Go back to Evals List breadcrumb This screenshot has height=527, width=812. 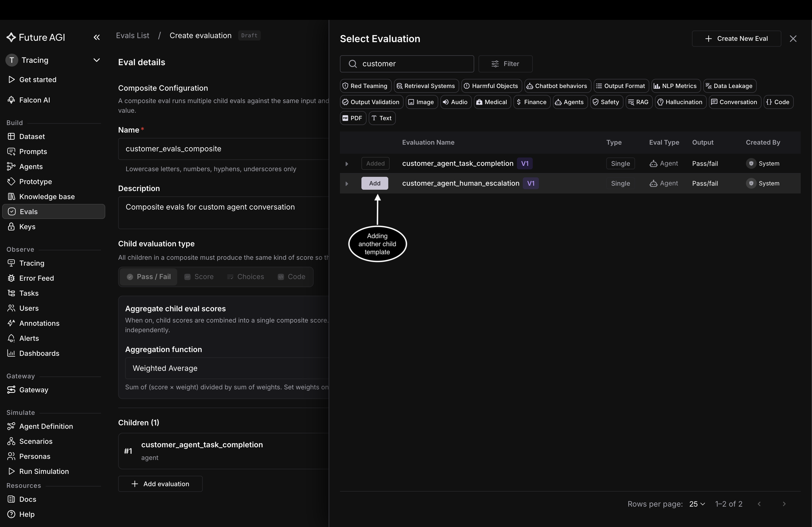click(x=132, y=35)
